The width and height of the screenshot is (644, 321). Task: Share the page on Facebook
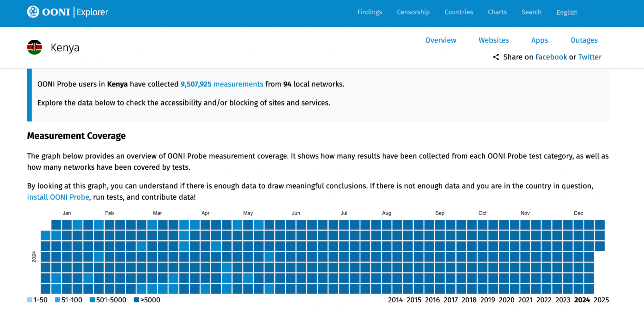tap(551, 57)
